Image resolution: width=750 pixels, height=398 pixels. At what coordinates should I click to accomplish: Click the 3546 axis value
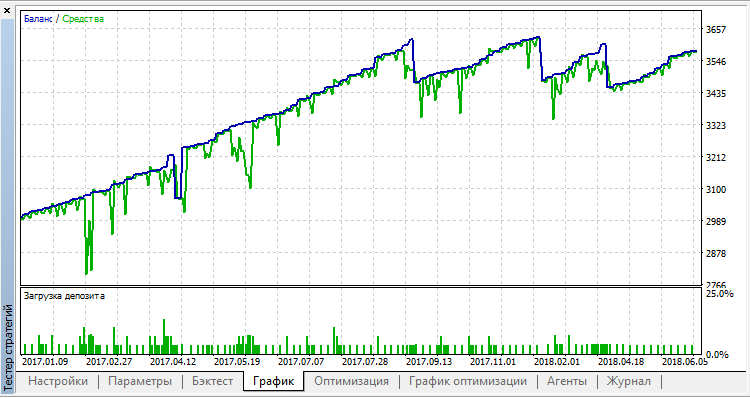coord(716,62)
